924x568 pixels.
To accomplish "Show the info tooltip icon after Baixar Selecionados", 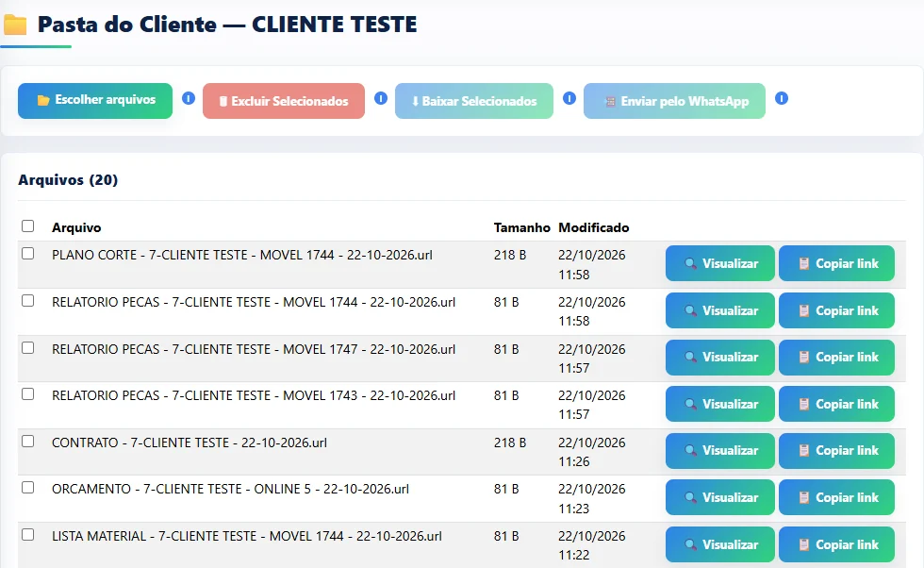I will click(569, 98).
